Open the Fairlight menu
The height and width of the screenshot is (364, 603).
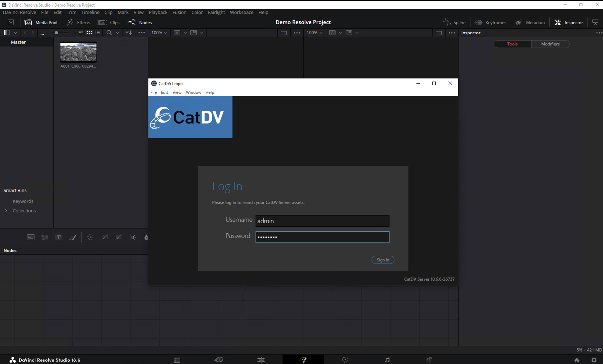(216, 12)
